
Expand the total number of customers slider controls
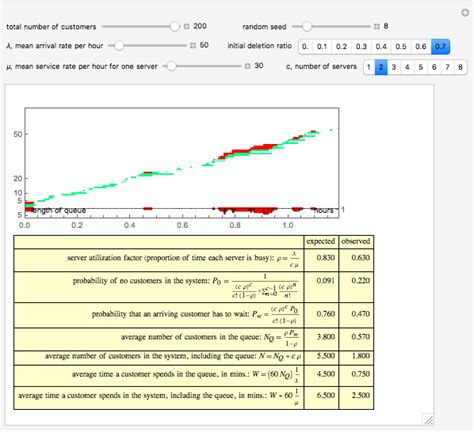[x=187, y=26]
